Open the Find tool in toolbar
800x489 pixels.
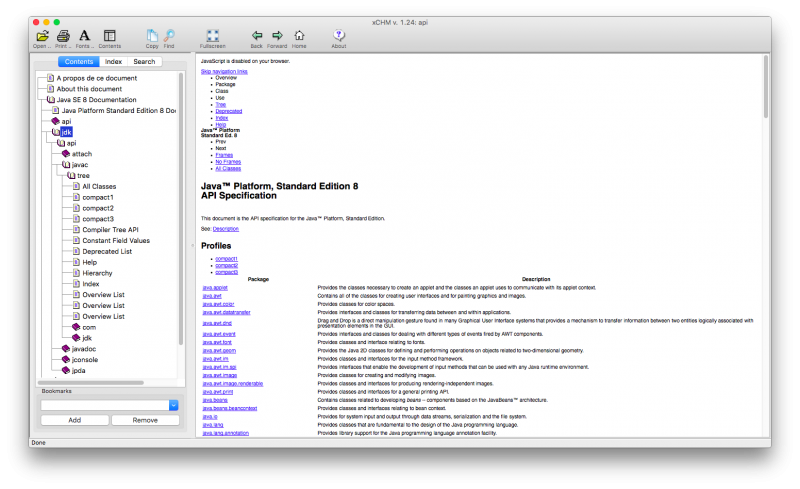click(169, 36)
